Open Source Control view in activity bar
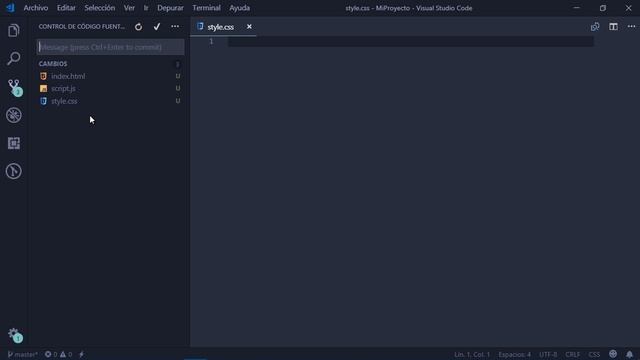 [14, 87]
